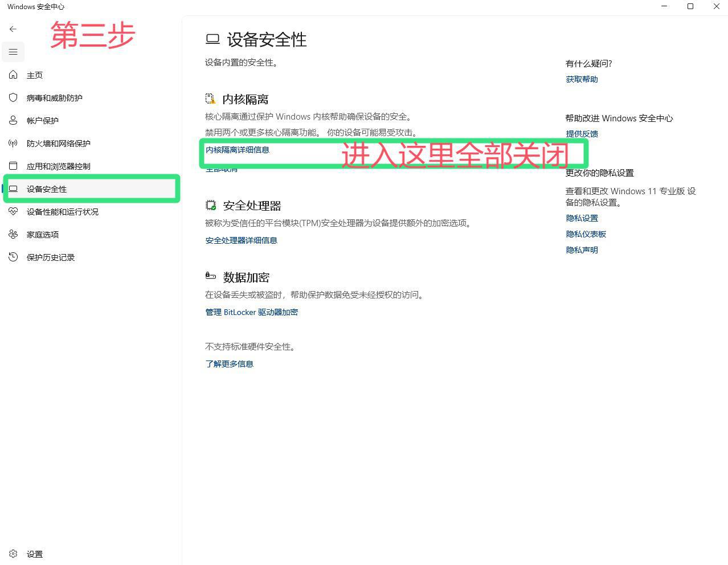Open 防火墙和网络保护 section
The image size is (728, 565).
[59, 144]
